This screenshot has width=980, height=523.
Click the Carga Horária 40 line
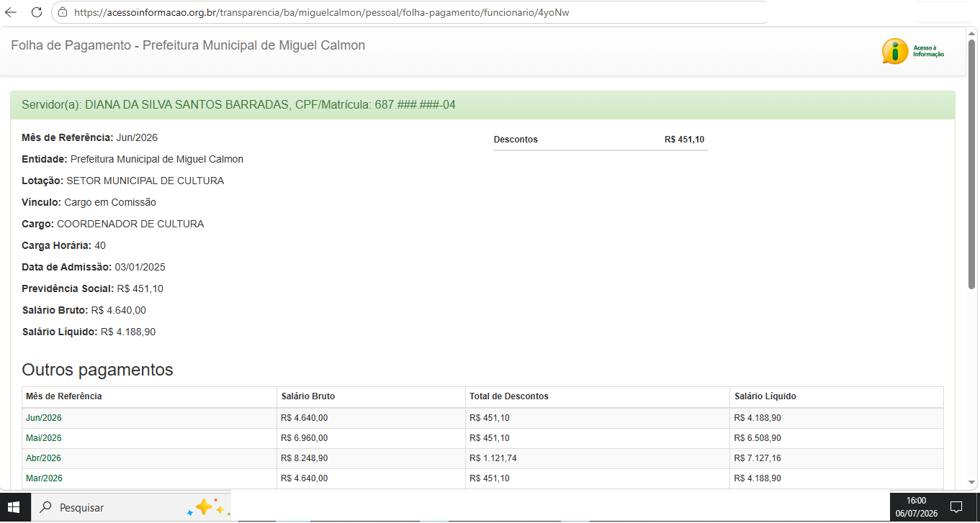[63, 245]
